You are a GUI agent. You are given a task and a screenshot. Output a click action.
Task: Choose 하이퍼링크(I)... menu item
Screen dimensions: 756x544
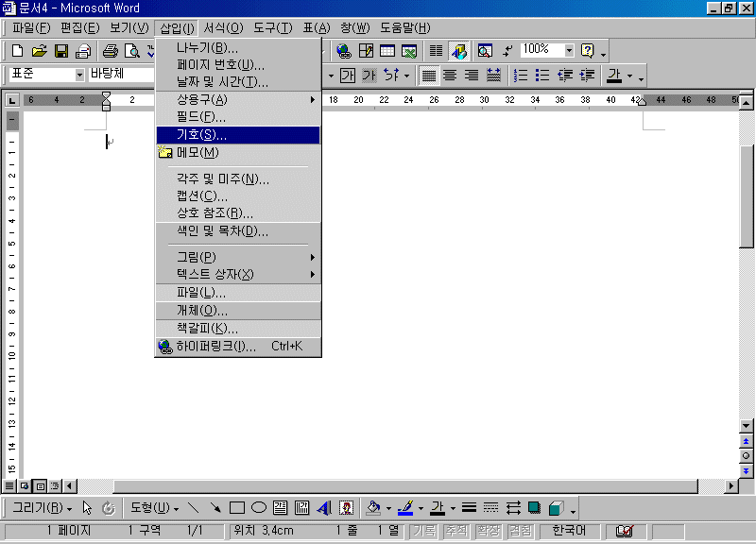point(238,346)
